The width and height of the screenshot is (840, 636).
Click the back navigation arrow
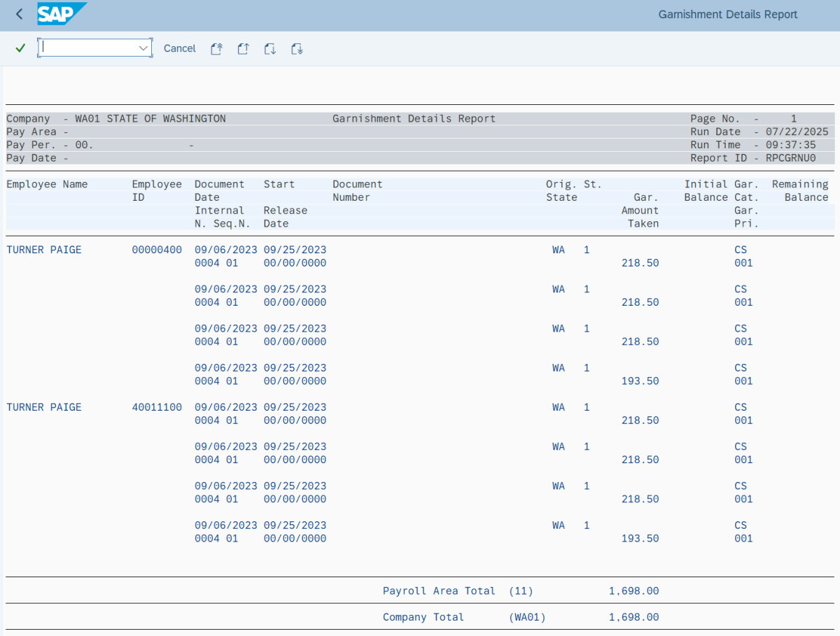coord(19,14)
